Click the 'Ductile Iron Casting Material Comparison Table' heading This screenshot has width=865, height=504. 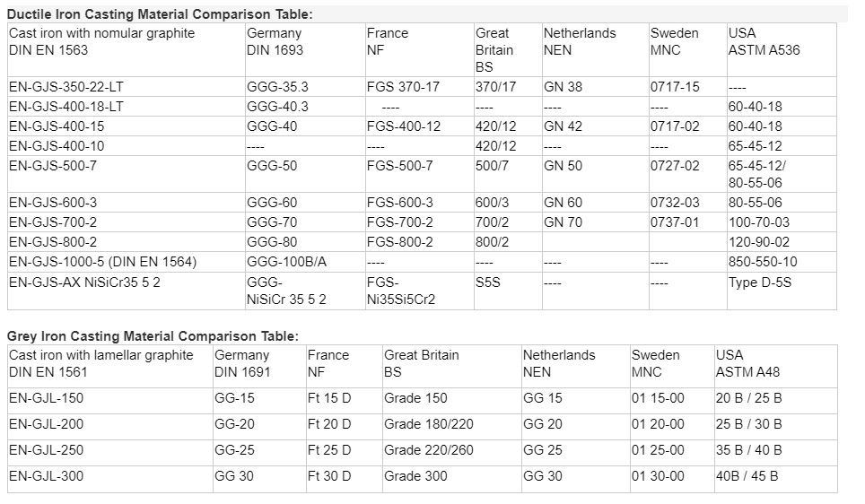(160, 14)
